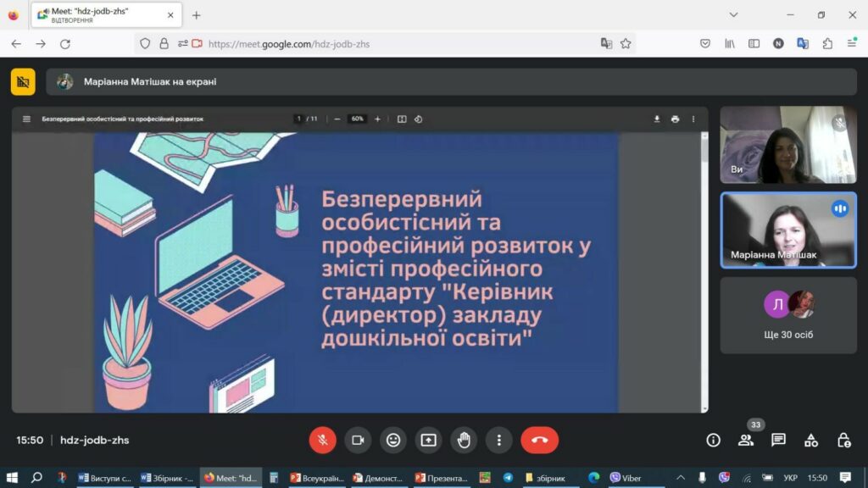Toggle the camera on or off
868x488 pixels.
tap(358, 440)
